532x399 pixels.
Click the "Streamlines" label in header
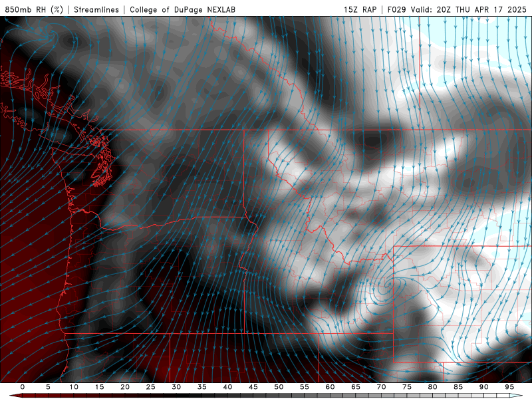coord(96,9)
